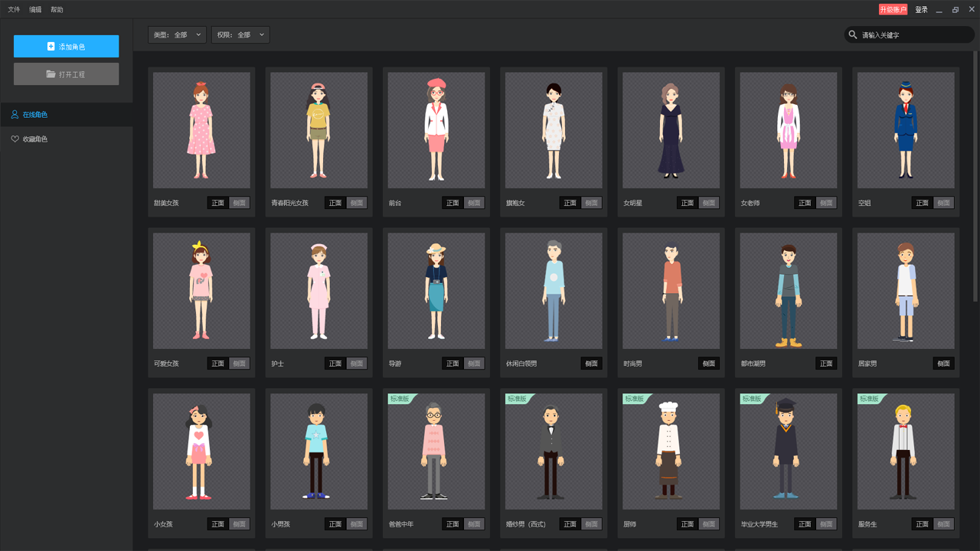The width and height of the screenshot is (980, 551).
Task: Click the search magnifier icon
Action: pos(853,34)
